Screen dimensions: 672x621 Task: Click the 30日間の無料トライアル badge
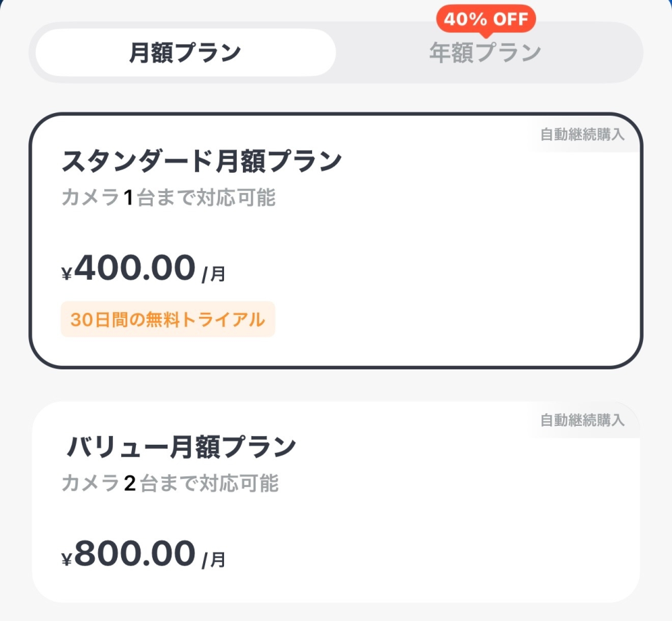tap(166, 320)
